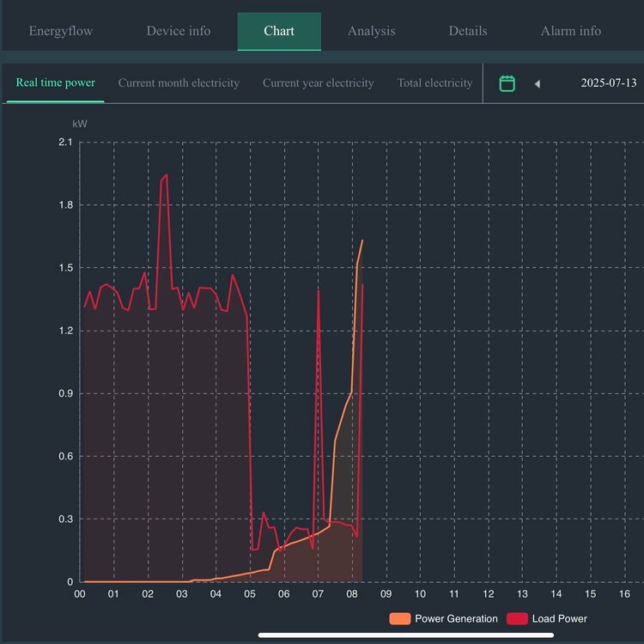Image resolution: width=644 pixels, height=644 pixels.
Task: Open the calendar date picker icon
Action: click(507, 83)
